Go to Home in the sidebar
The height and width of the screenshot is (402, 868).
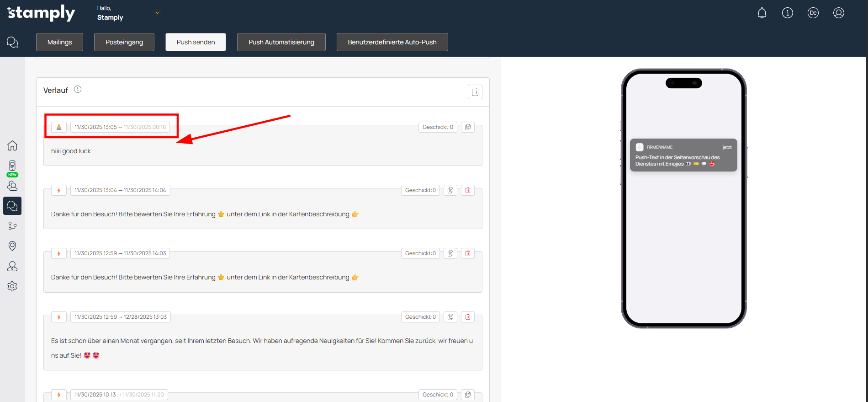point(12,145)
